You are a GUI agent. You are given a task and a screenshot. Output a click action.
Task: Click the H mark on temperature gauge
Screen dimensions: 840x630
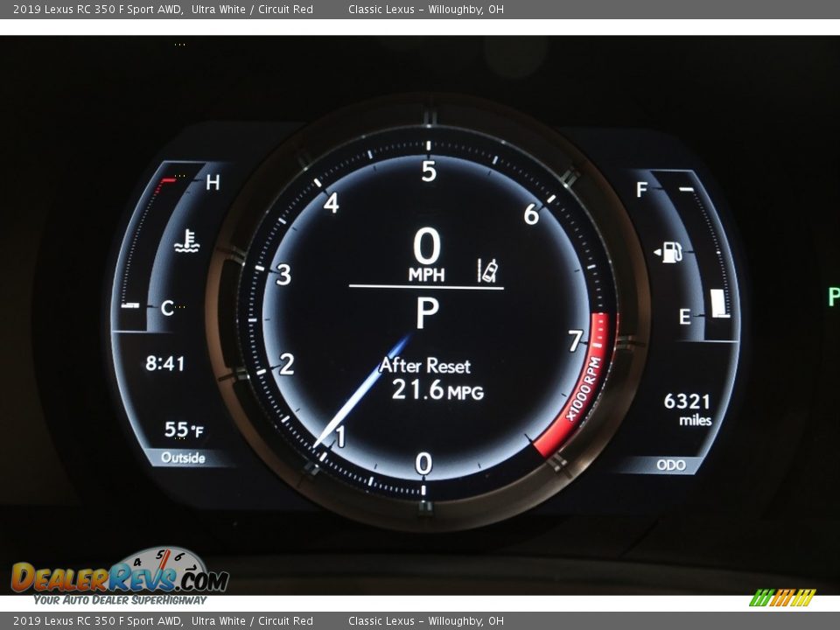213,183
